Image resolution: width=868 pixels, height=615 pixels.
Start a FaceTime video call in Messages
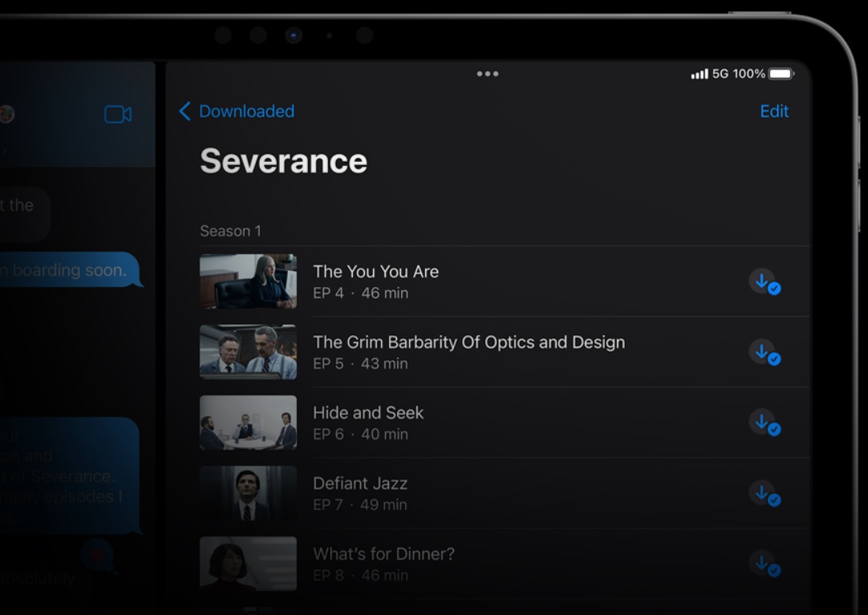tap(118, 115)
